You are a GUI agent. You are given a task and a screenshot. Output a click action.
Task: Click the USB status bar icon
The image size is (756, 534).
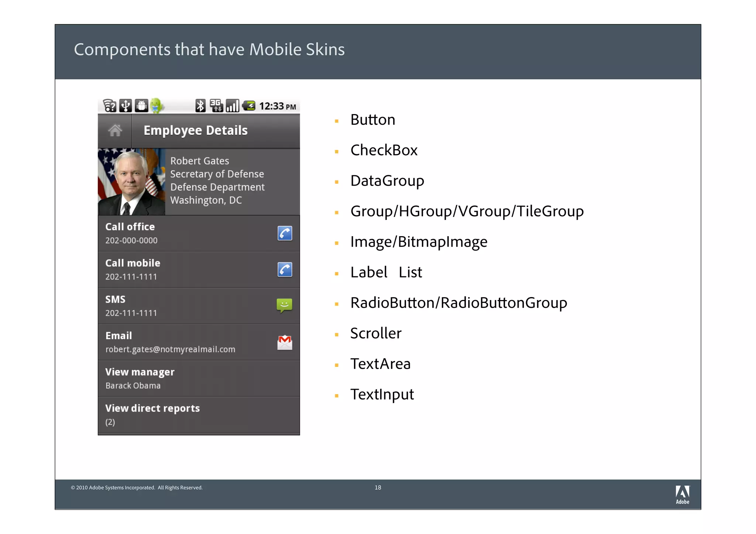tap(126, 106)
